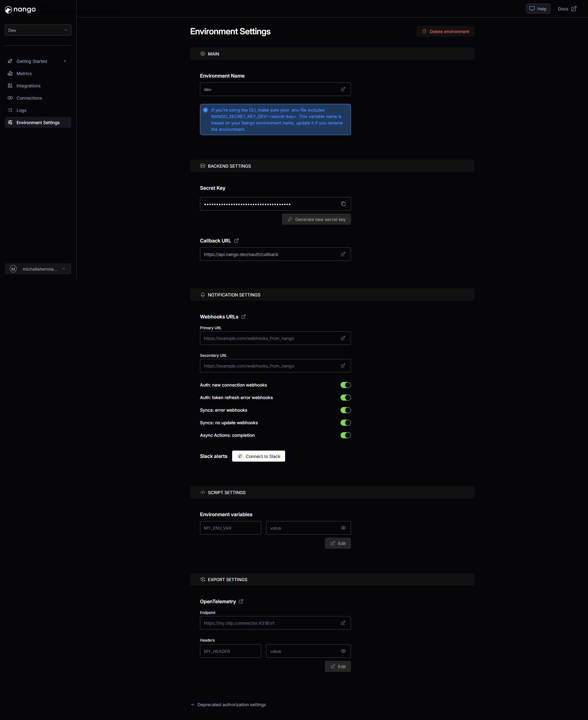This screenshot has height=720, width=588.
Task: Click the edit icon for the OpenTelemetry Endpoint field
Action: (x=343, y=623)
